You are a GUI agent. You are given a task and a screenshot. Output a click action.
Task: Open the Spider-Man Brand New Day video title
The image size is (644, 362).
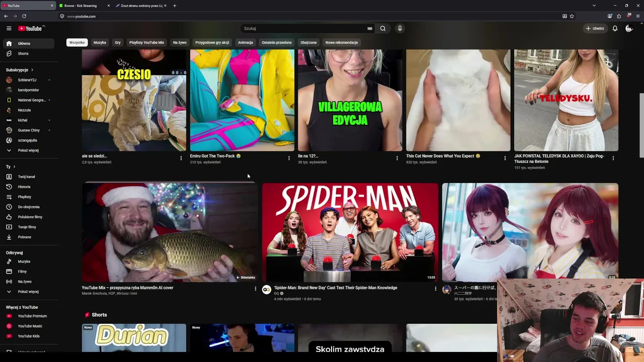[336, 288]
